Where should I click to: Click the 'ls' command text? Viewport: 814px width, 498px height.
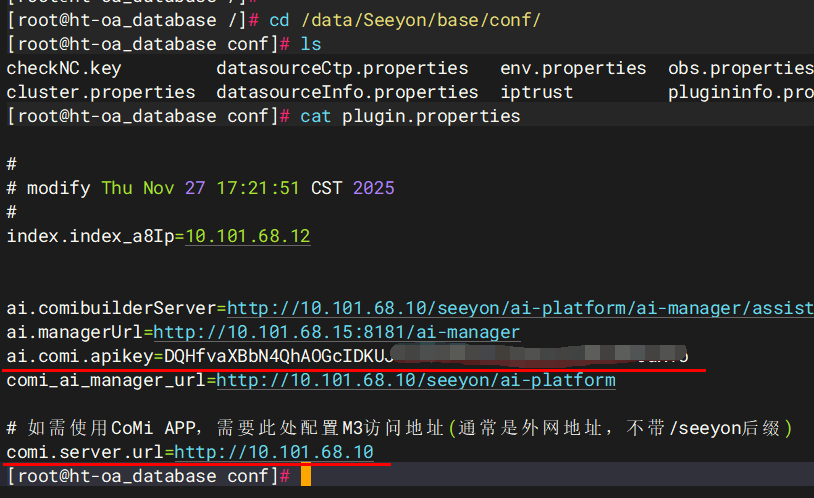[310, 44]
